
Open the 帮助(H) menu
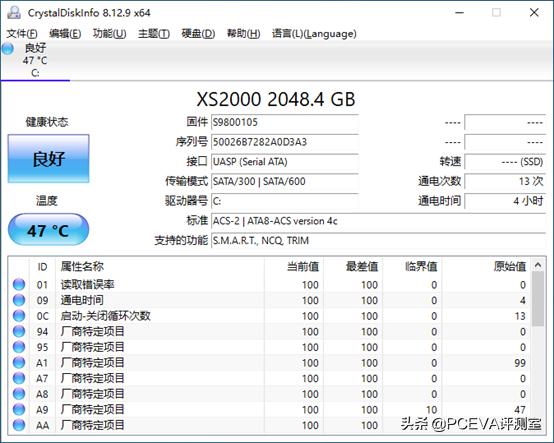pyautogui.click(x=243, y=34)
